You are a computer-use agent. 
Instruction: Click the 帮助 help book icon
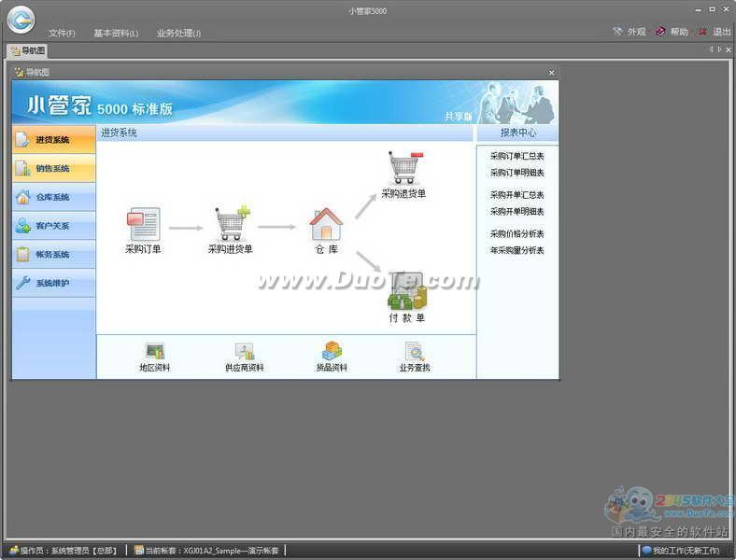pyautogui.click(x=660, y=32)
